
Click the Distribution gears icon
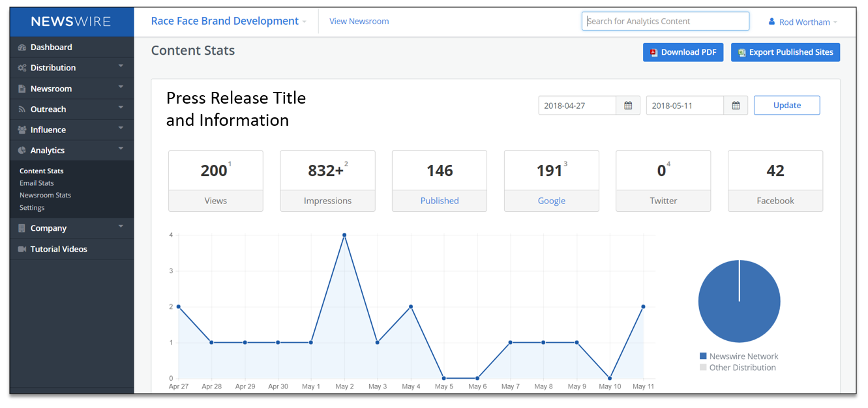tap(22, 68)
